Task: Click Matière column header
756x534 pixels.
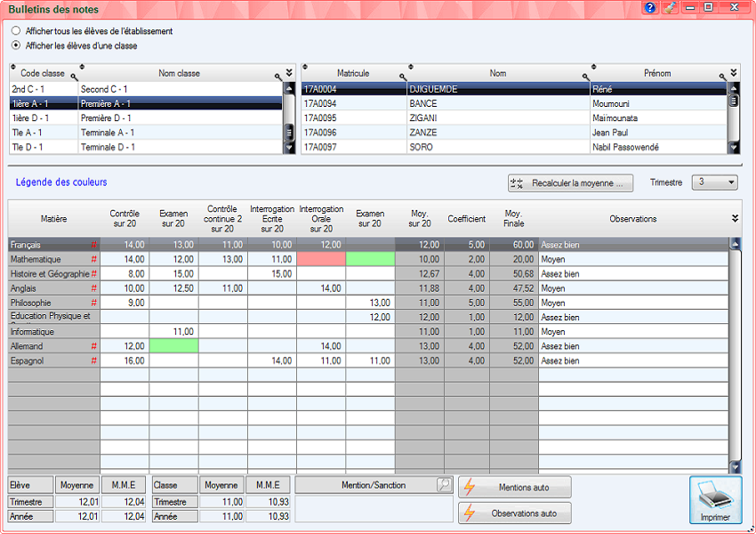Action: point(53,219)
